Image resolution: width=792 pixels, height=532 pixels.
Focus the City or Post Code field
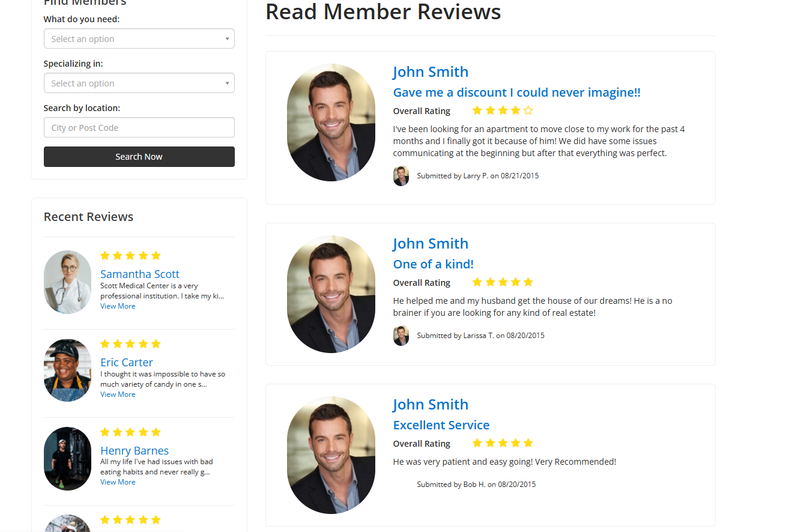[139, 127]
